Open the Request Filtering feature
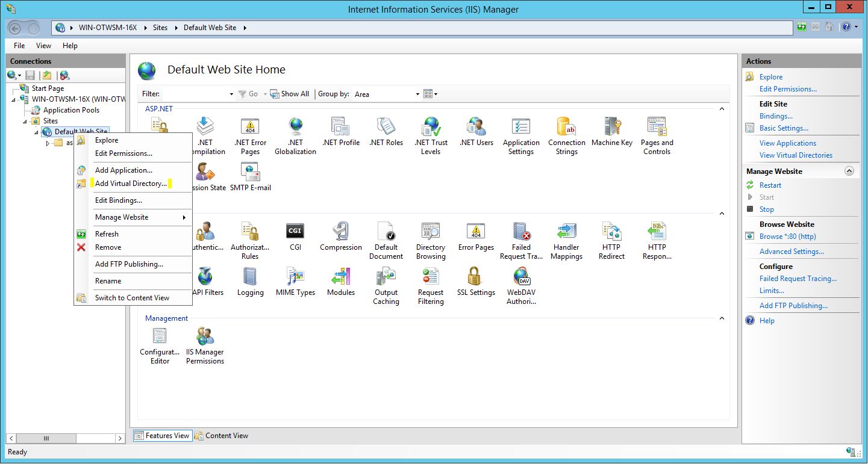The height and width of the screenshot is (464, 868). click(x=431, y=286)
